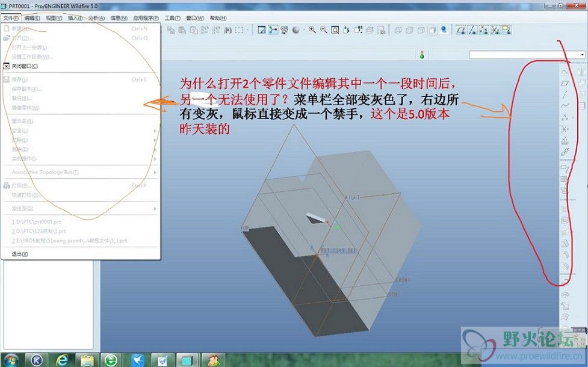The image size is (588, 367).
Task: Switch display to Shading
Action: (432, 30)
